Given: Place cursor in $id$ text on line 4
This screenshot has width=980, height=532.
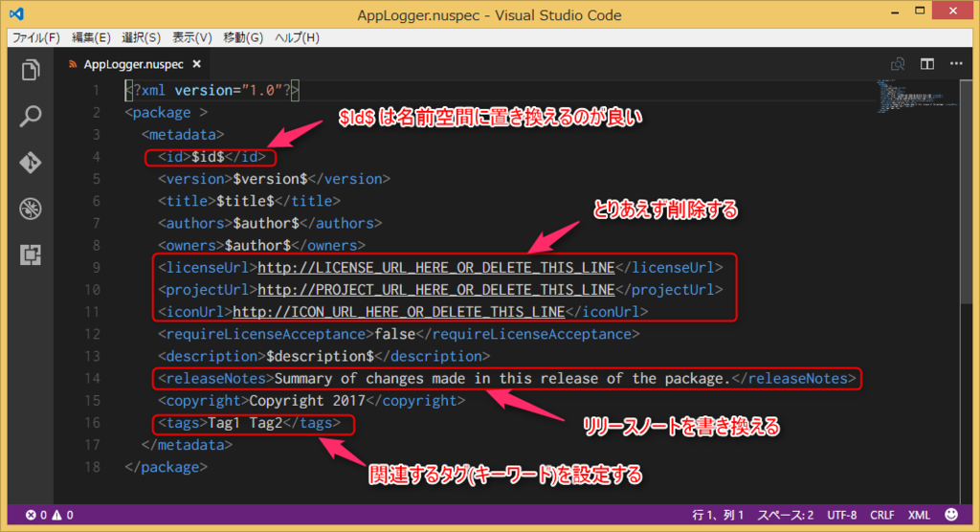Looking at the screenshot, I should click(x=208, y=157).
